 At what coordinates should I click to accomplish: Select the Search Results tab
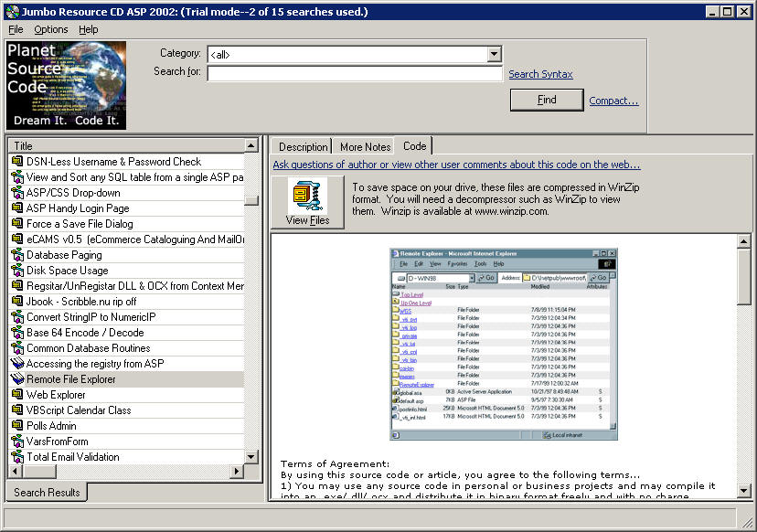(x=47, y=493)
